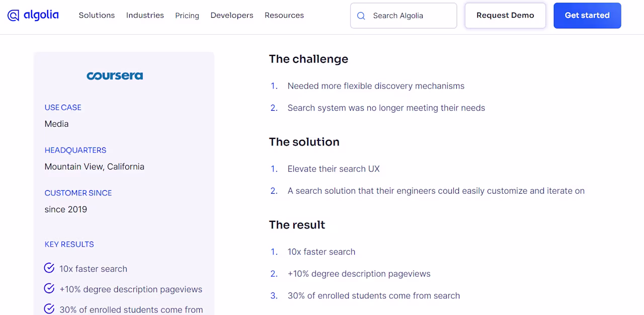Image resolution: width=644 pixels, height=315 pixels.
Task: Click the Algolia logo
Action: point(33,16)
